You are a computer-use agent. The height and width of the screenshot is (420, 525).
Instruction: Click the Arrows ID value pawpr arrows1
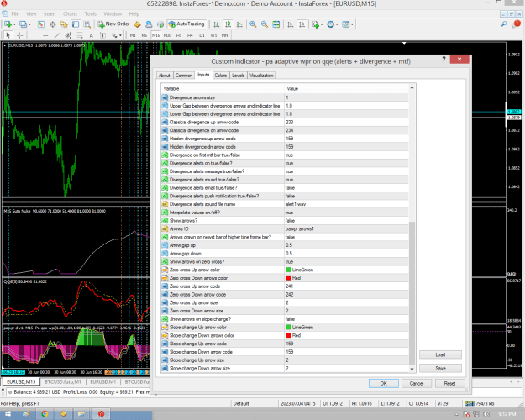pos(299,228)
